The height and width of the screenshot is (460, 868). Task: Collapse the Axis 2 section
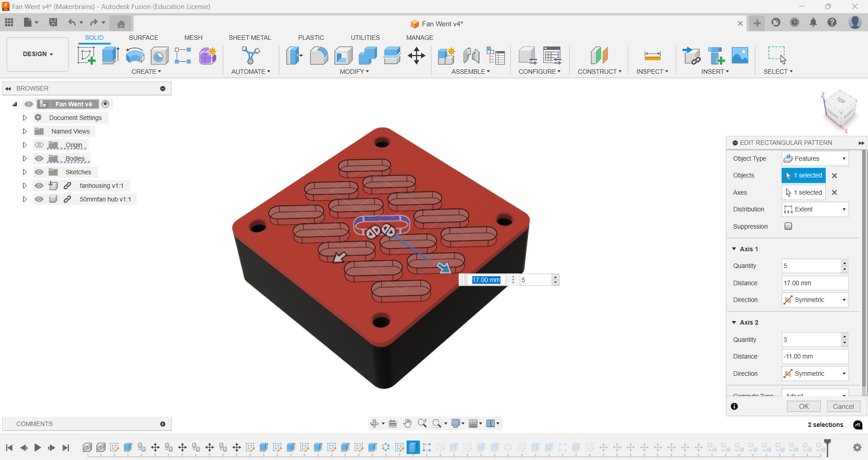coord(734,322)
